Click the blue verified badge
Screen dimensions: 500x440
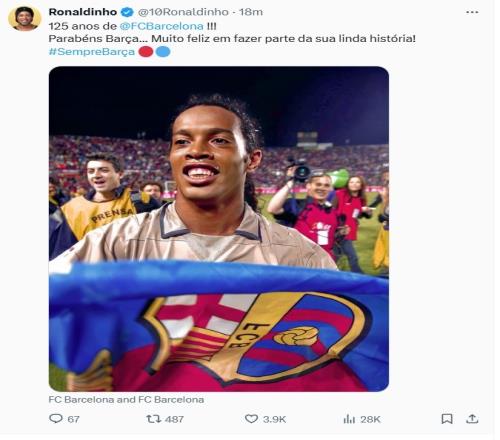click(127, 12)
